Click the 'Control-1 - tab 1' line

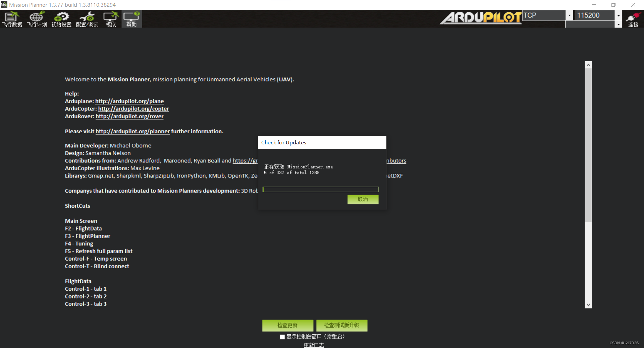coord(86,289)
